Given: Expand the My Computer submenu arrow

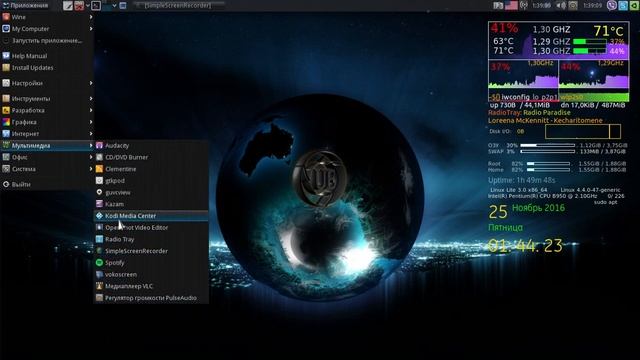Looking at the screenshot, I should 91,29.
